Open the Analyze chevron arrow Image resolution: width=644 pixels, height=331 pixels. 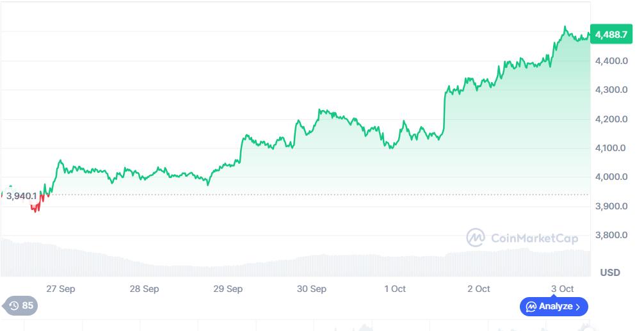tap(578, 307)
